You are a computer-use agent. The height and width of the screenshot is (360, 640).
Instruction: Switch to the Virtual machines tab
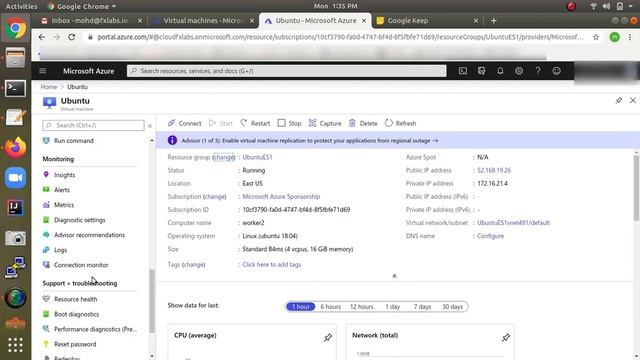[x=203, y=20]
